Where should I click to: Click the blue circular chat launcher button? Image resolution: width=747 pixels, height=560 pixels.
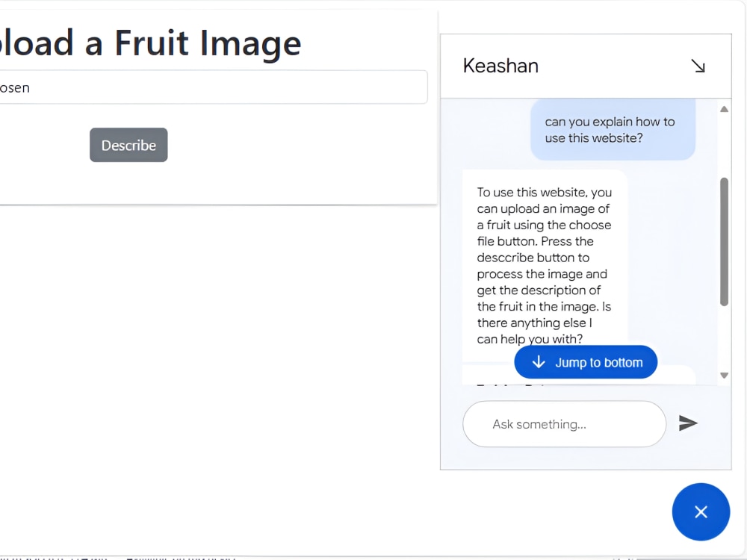pos(701,511)
